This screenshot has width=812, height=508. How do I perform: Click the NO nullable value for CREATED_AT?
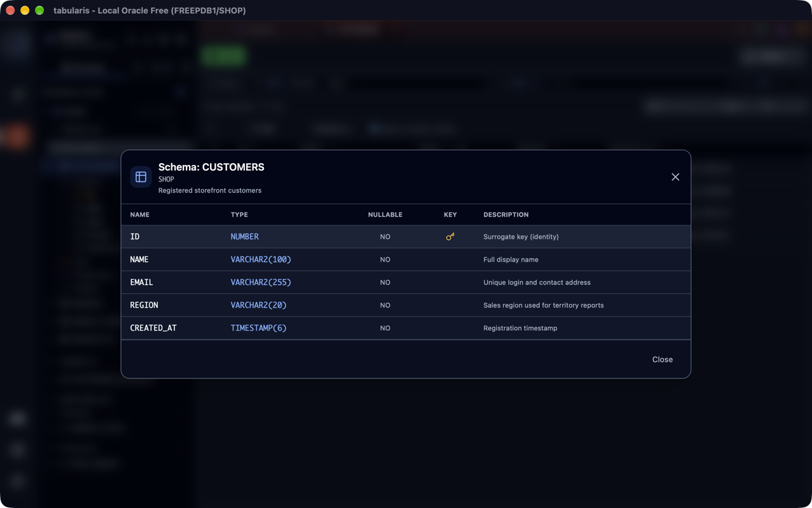(385, 328)
